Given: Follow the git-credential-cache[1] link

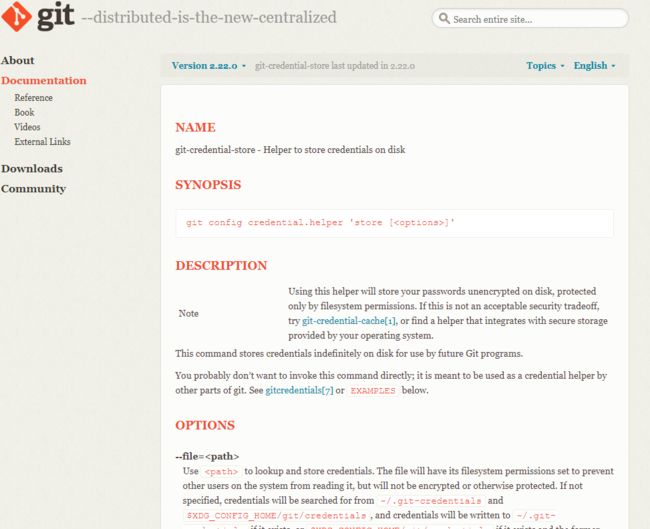Looking at the screenshot, I should 349,321.
